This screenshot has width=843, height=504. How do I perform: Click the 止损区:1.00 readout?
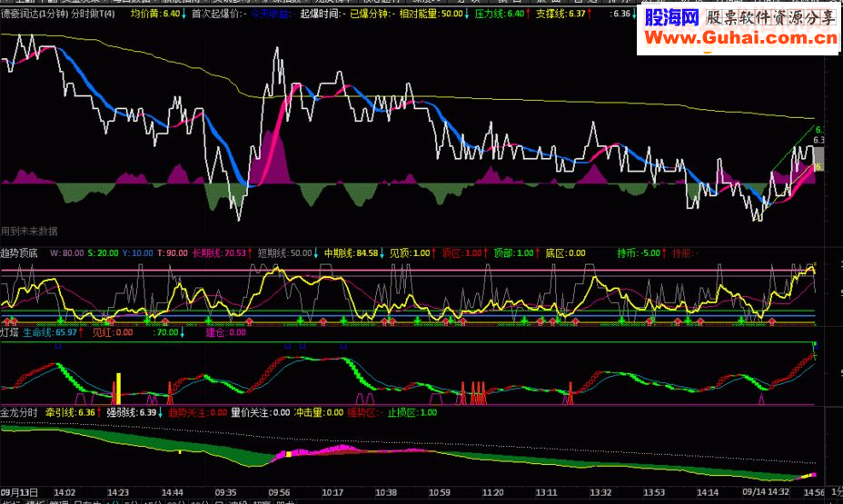point(412,412)
